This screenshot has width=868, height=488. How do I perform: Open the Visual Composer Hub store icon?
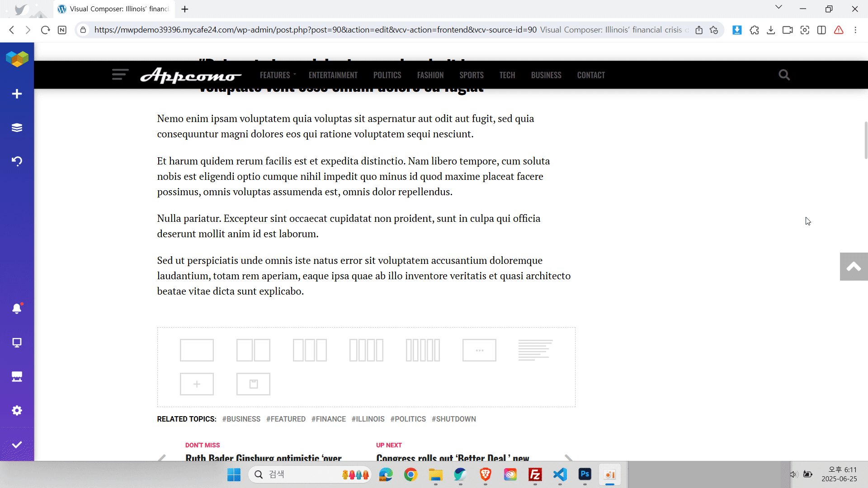coord(17,377)
